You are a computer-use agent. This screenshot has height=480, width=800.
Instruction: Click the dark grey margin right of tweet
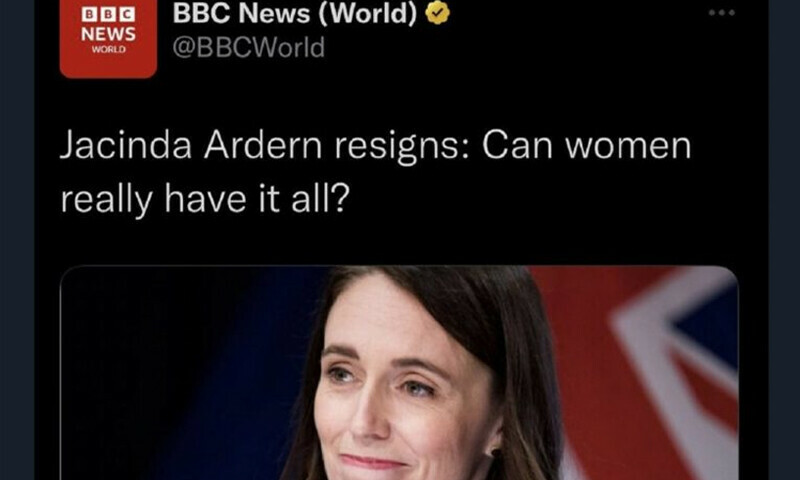(x=784, y=240)
